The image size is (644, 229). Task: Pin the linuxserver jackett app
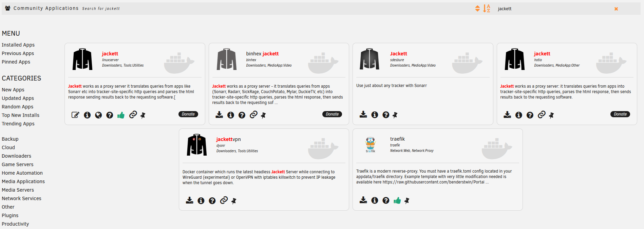tap(143, 116)
